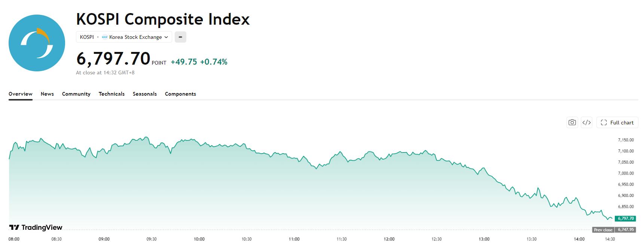View the Components tab

pos(180,94)
